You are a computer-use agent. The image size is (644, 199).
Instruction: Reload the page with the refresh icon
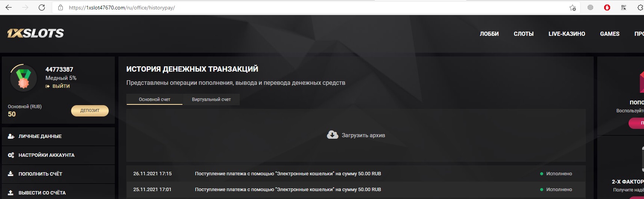(42, 8)
